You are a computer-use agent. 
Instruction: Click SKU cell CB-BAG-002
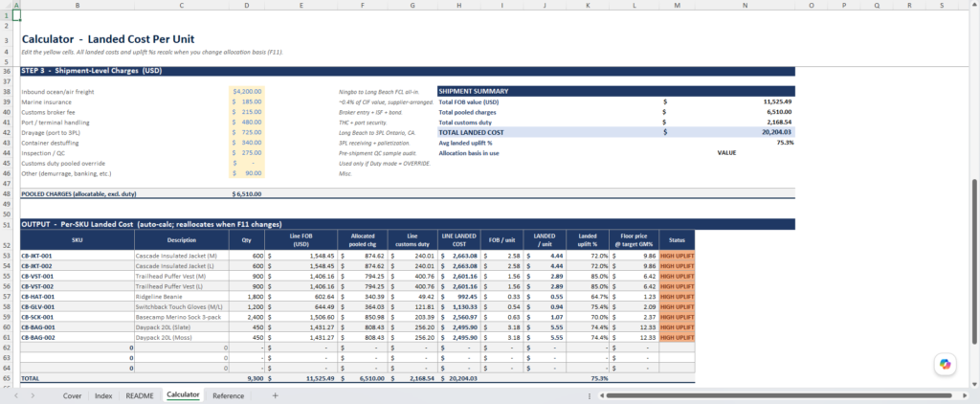click(x=77, y=338)
